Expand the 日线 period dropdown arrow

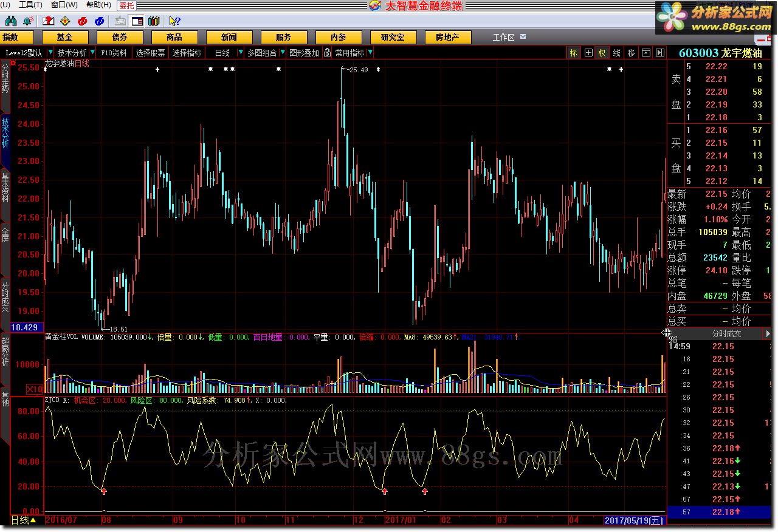[241, 53]
